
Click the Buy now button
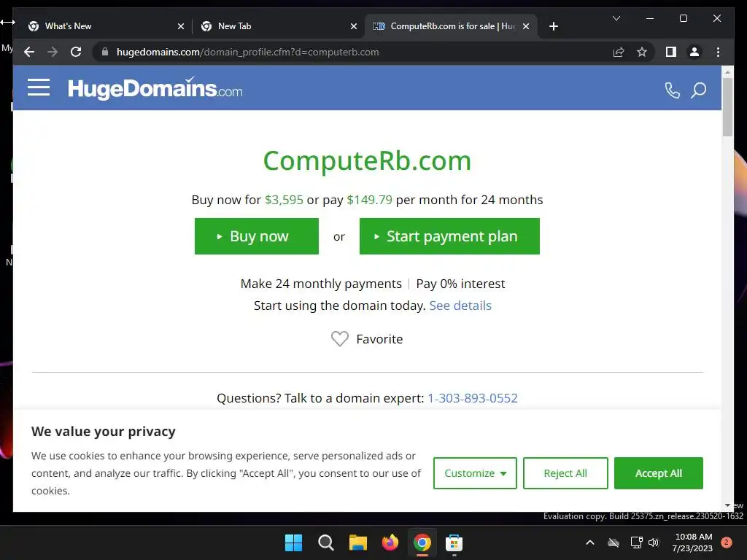256,236
